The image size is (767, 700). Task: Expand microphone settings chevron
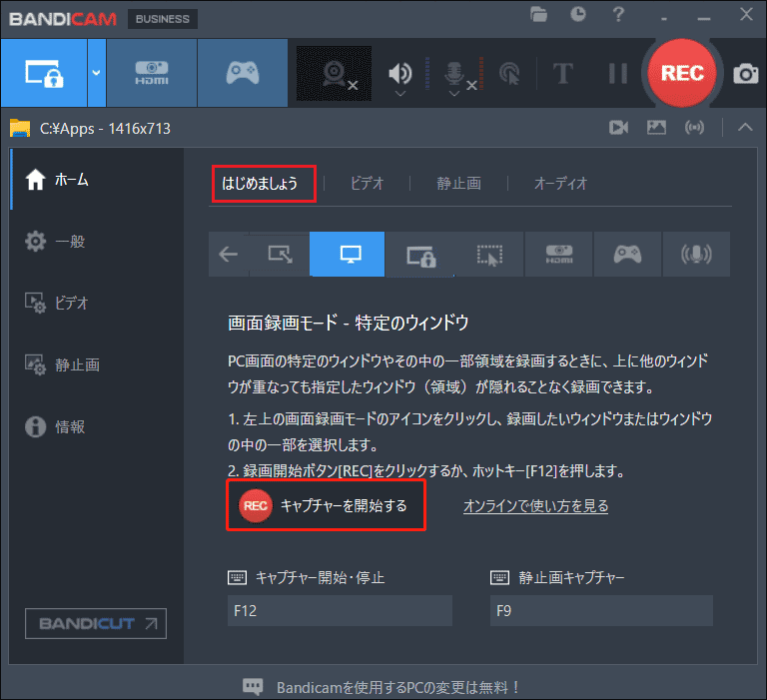point(454,94)
